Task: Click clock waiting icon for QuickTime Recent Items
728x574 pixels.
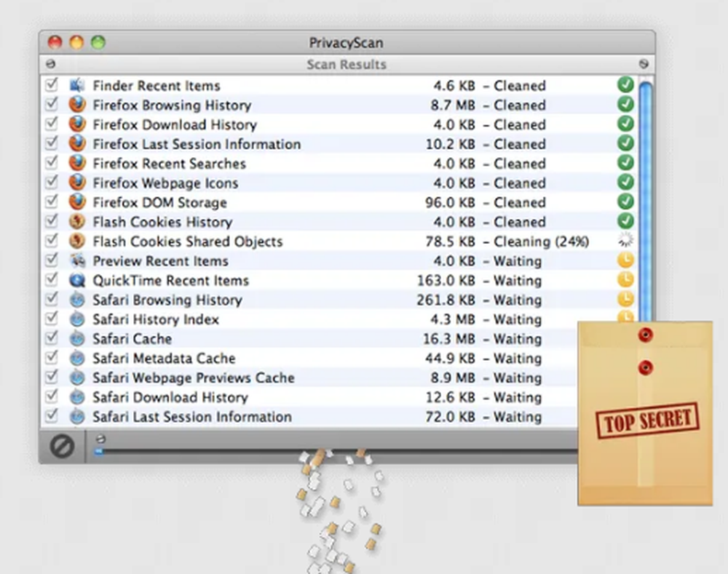Action: (x=625, y=279)
